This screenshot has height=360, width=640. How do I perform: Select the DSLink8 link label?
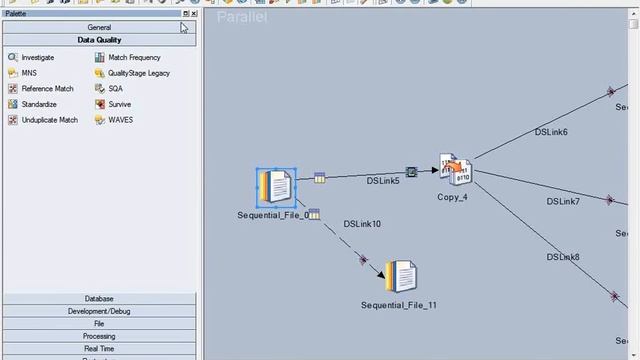coord(563,257)
